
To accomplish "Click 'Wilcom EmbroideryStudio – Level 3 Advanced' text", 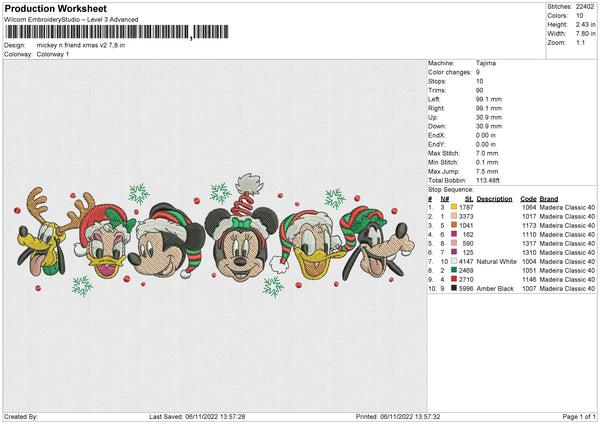I will click(x=71, y=20).
